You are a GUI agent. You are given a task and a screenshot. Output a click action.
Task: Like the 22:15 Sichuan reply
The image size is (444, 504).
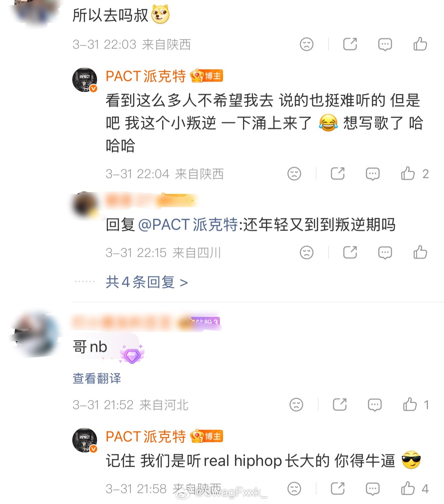pos(420,252)
